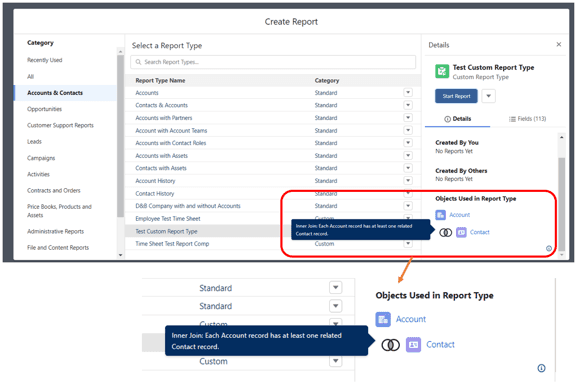Screen dimensions: 578x388
Task: Open dropdown for Account History row
Action: click(x=408, y=181)
